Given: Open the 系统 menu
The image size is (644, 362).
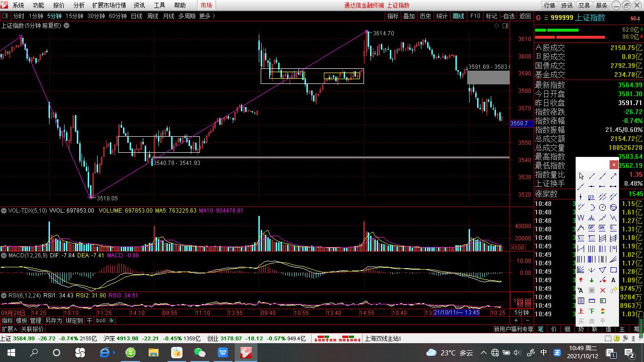Looking at the screenshot, I should pos(18,5).
